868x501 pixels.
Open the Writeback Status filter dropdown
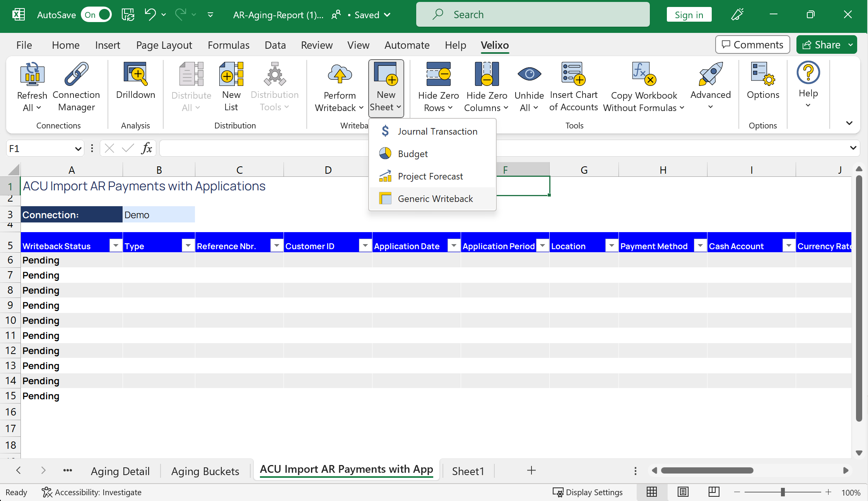[116, 246]
